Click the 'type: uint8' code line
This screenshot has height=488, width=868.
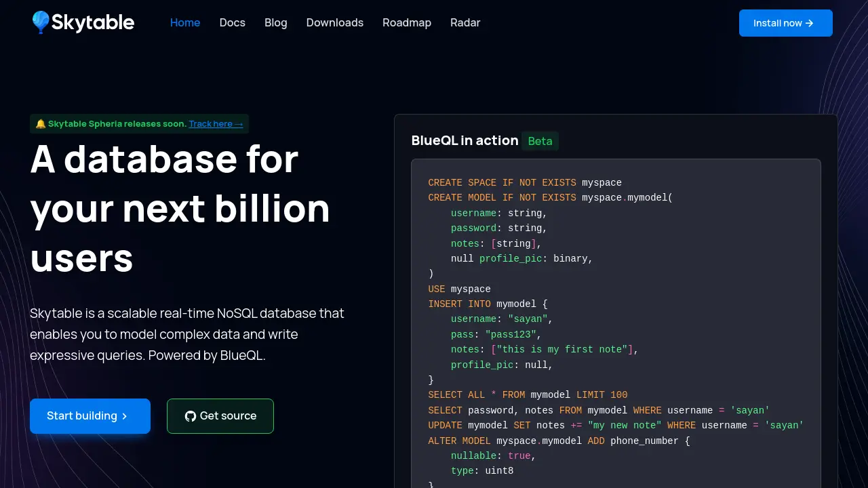[x=482, y=471]
